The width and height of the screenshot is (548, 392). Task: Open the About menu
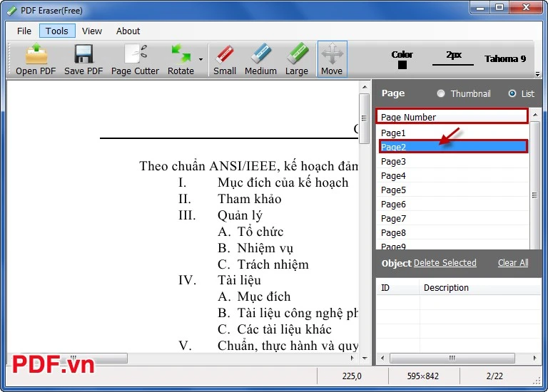(x=128, y=31)
